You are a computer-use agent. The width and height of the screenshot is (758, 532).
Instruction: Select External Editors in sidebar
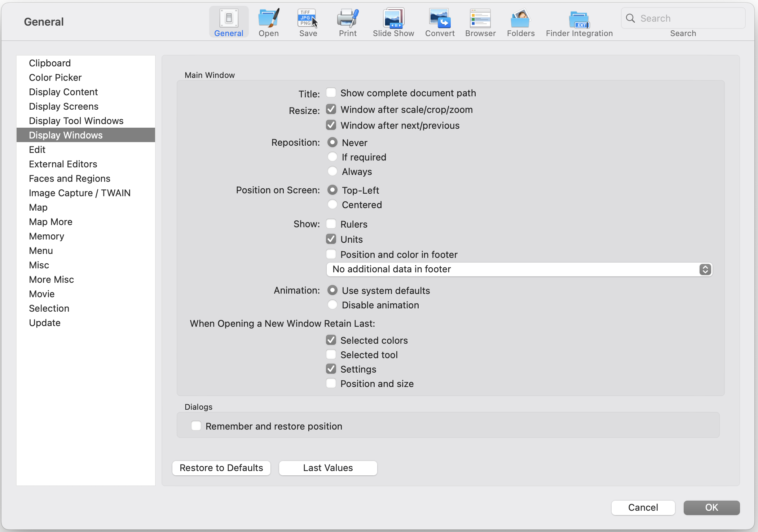coord(86,164)
